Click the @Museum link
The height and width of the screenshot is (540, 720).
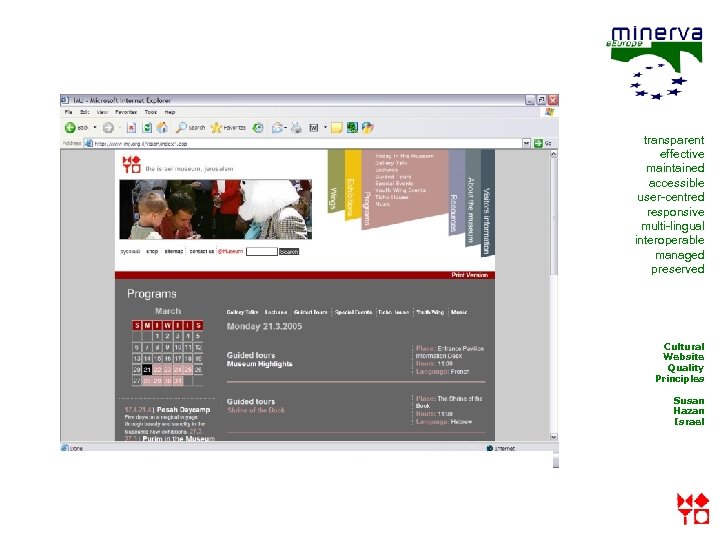click(231, 251)
